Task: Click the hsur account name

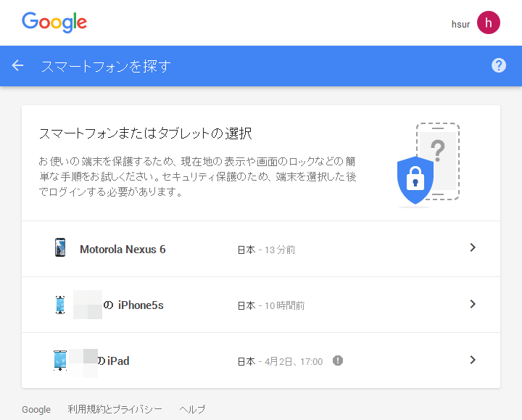Action: pyautogui.click(x=460, y=24)
